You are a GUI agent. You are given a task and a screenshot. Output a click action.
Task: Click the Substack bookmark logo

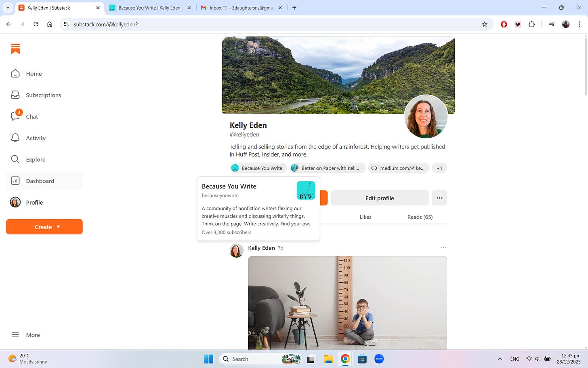coord(15,49)
